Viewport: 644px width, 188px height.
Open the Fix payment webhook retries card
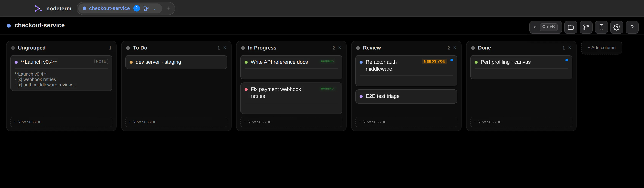[291, 98]
